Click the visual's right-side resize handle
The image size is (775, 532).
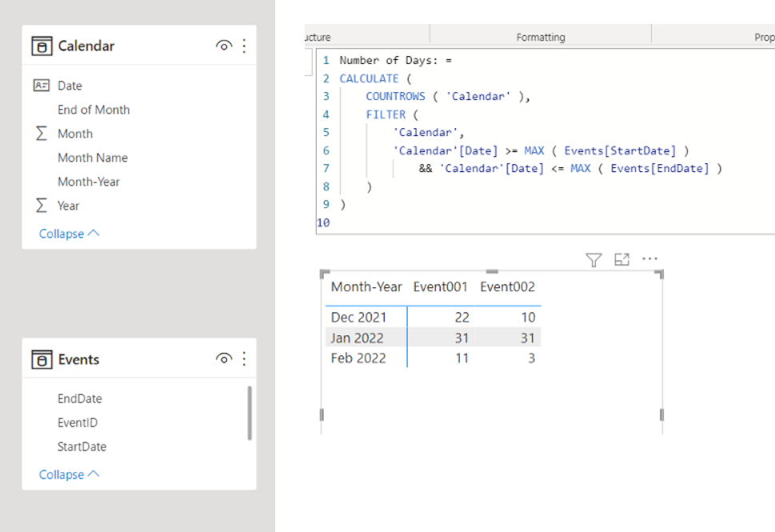point(661,414)
